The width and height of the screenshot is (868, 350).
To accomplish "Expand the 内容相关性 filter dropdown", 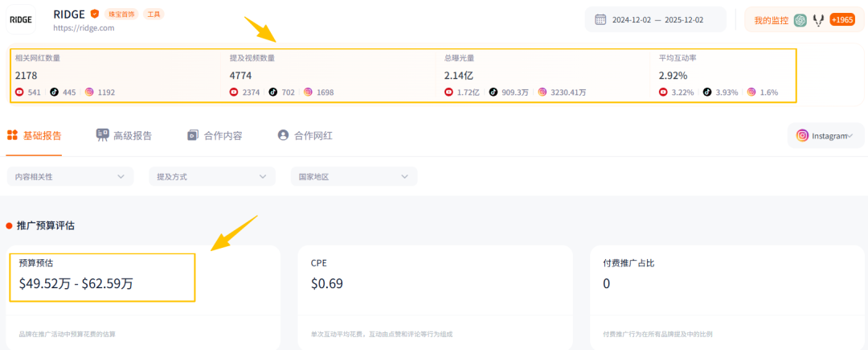I will point(70,177).
